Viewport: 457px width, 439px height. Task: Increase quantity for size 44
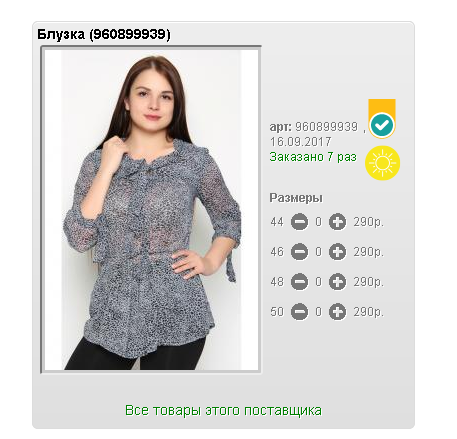pyautogui.click(x=337, y=222)
